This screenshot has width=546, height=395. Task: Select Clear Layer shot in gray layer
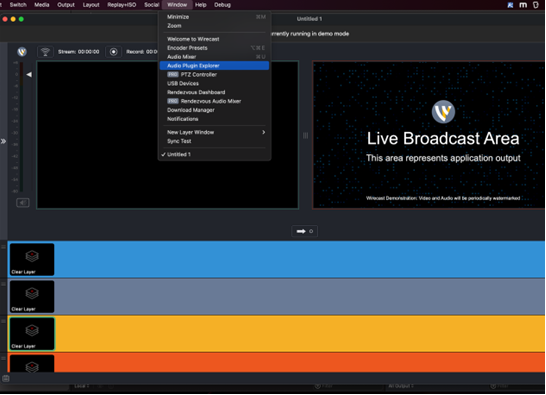(x=32, y=297)
